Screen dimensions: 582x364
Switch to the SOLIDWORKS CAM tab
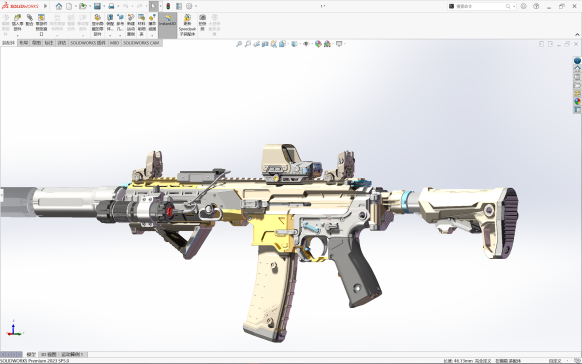coord(141,43)
